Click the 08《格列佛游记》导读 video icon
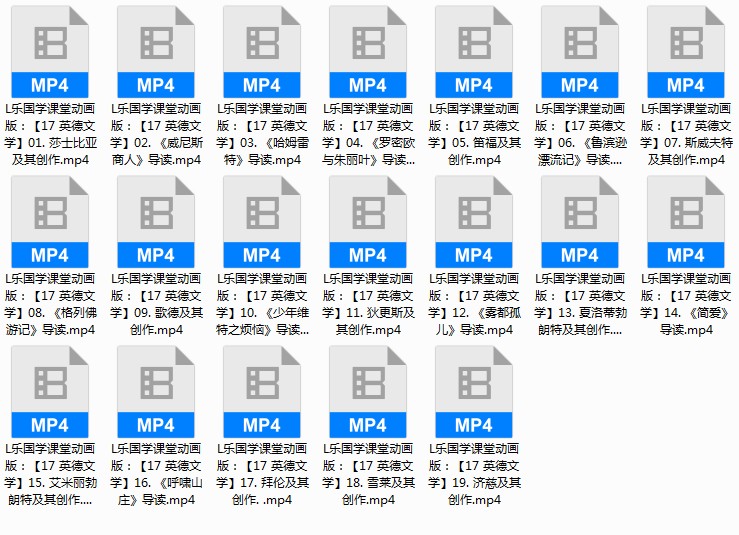This screenshot has height=535, width=739. (50, 222)
